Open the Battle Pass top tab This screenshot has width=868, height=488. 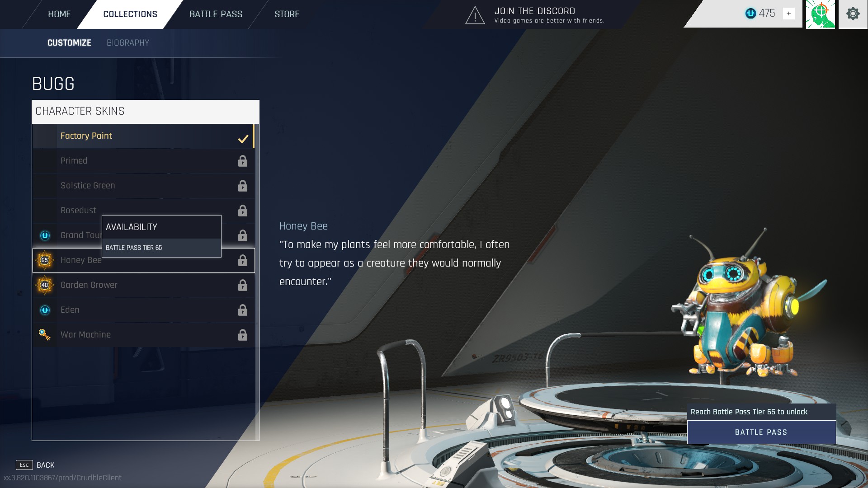coord(216,14)
